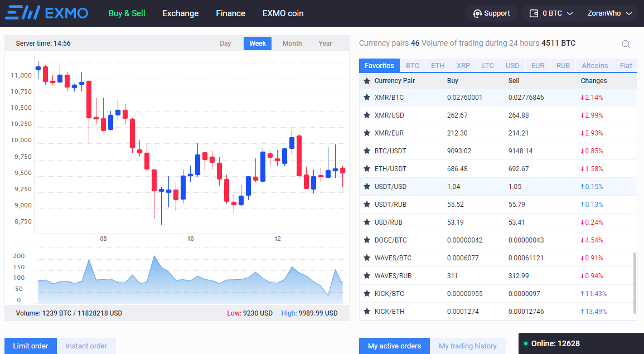Open the Altcoins pairs tab
The height and width of the screenshot is (354, 644).
pos(595,65)
